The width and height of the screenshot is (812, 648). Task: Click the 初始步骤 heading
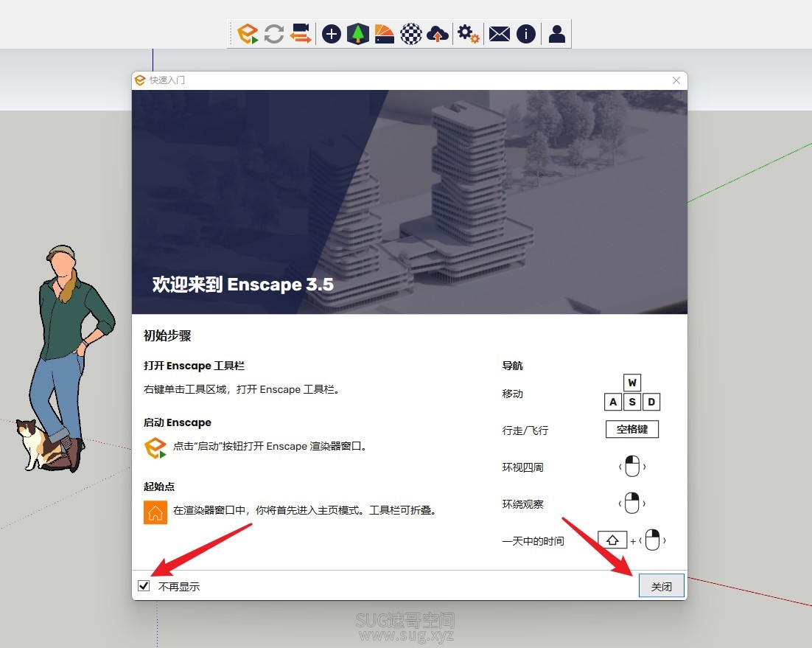pyautogui.click(x=167, y=335)
